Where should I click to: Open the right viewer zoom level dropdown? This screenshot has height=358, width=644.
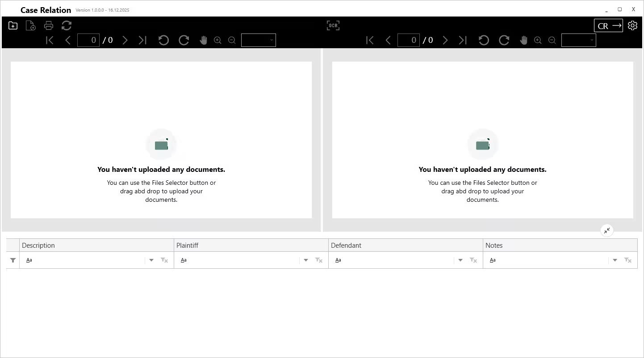tap(579, 40)
